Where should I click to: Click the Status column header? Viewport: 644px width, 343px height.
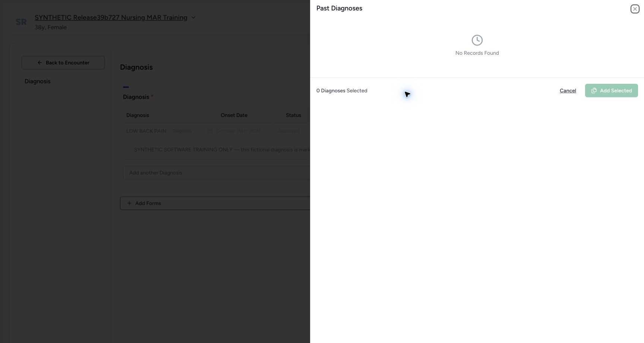[293, 115]
